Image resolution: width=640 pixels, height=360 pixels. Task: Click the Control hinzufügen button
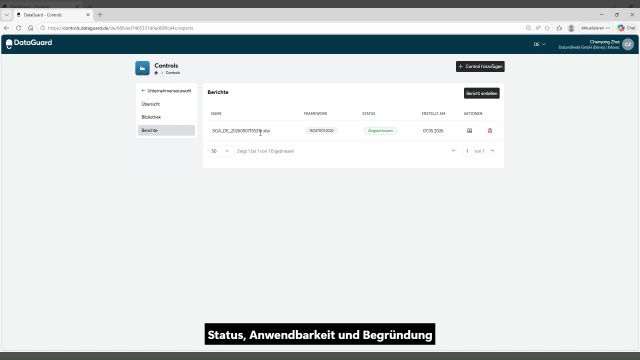tap(480, 67)
